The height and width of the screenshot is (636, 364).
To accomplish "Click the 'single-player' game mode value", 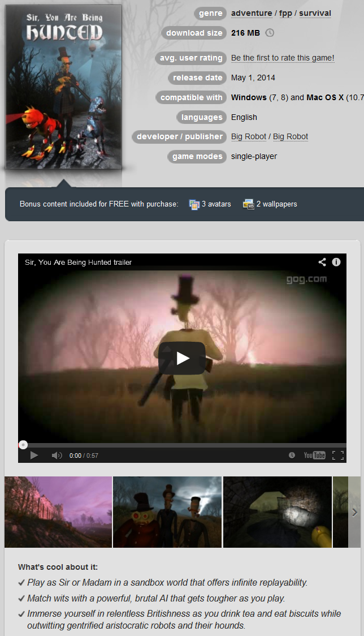I will pyautogui.click(x=254, y=157).
